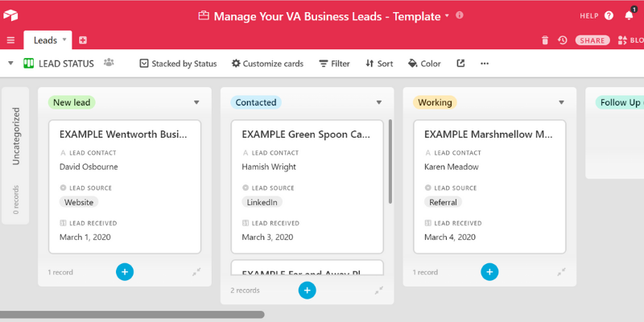
Task: Open the Filter menu
Action: (x=334, y=64)
